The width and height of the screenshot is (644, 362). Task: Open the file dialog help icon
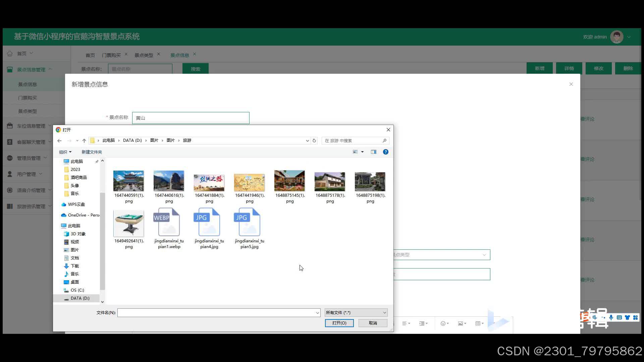click(x=386, y=152)
